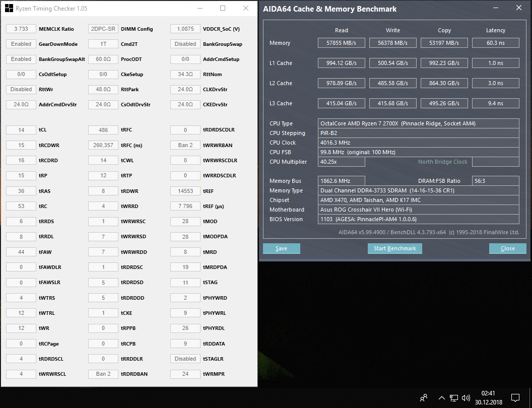Click Memory Latency result 60.3 ns
Viewport: 532px width, 408px height.
pos(496,43)
